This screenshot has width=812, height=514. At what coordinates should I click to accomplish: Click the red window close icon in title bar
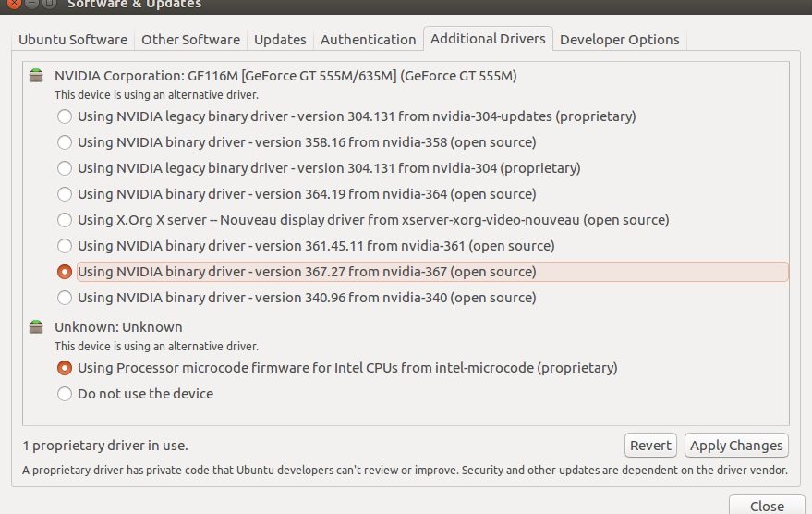click(16, 3)
